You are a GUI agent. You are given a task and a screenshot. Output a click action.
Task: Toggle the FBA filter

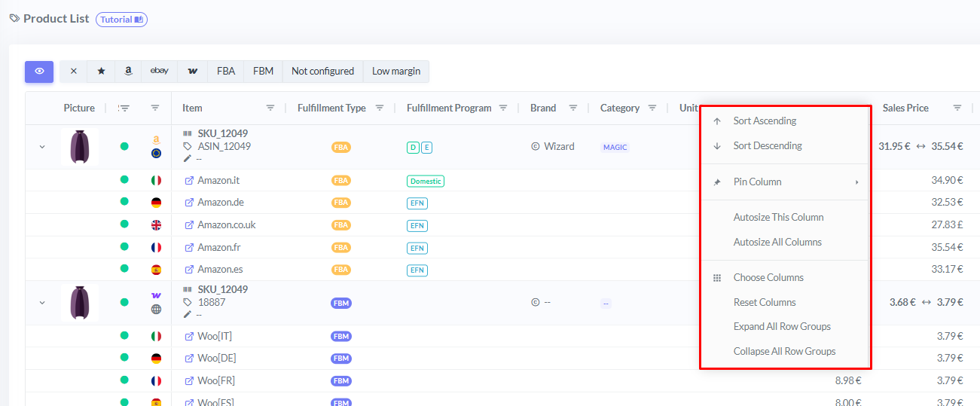click(226, 72)
